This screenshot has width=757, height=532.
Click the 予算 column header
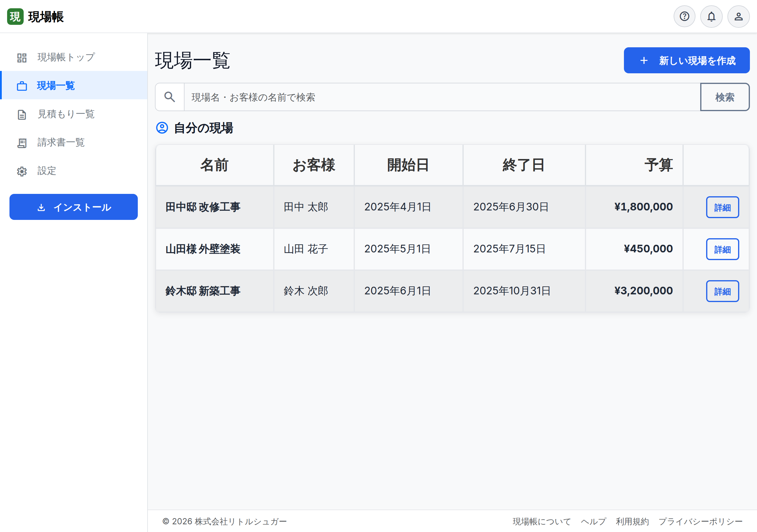[x=634, y=165]
